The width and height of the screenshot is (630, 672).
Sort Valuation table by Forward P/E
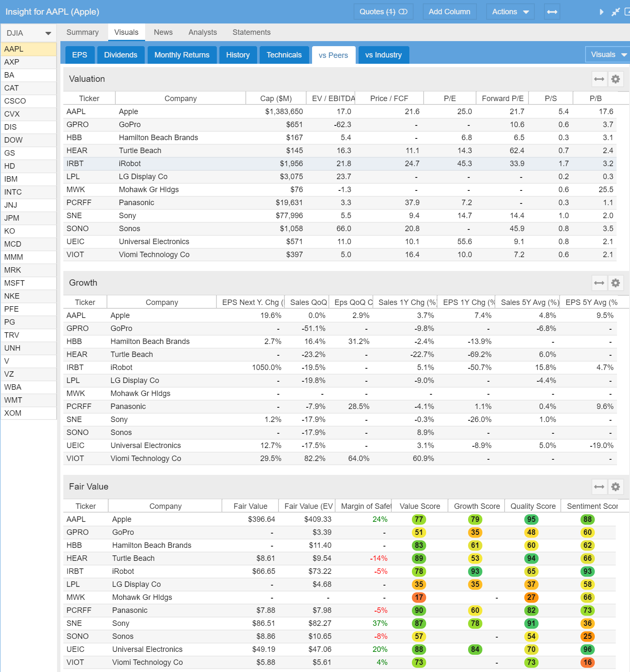(x=502, y=98)
